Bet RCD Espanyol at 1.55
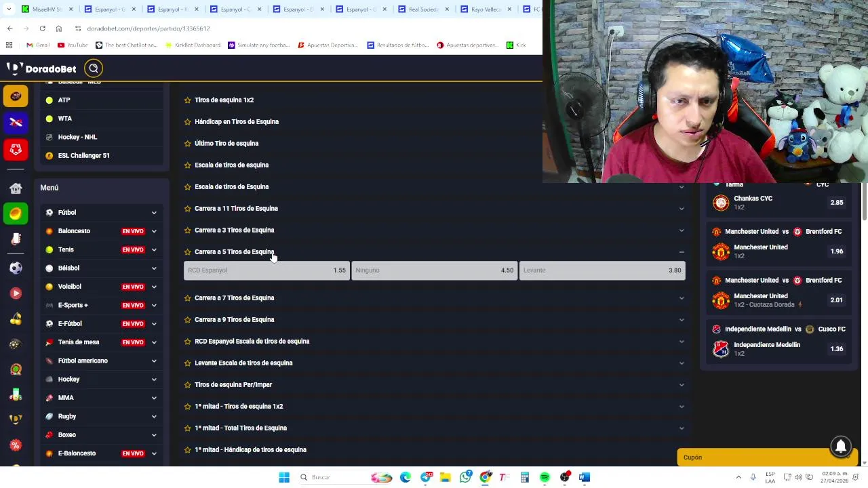Screen dimensions: 868x488 [267, 270]
